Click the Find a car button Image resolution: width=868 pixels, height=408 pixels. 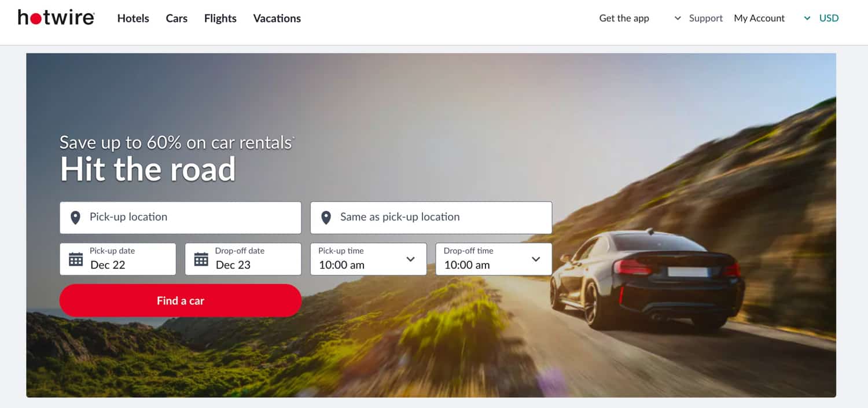pos(181,300)
